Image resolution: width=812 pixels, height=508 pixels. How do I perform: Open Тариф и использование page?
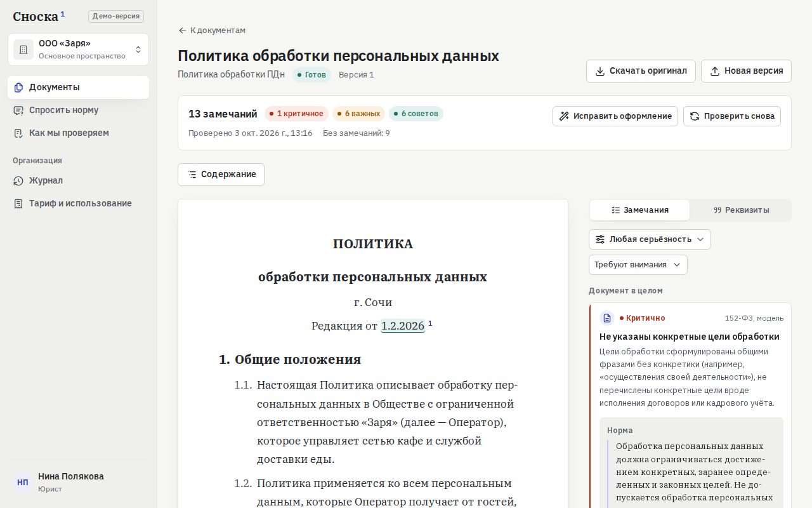click(79, 204)
